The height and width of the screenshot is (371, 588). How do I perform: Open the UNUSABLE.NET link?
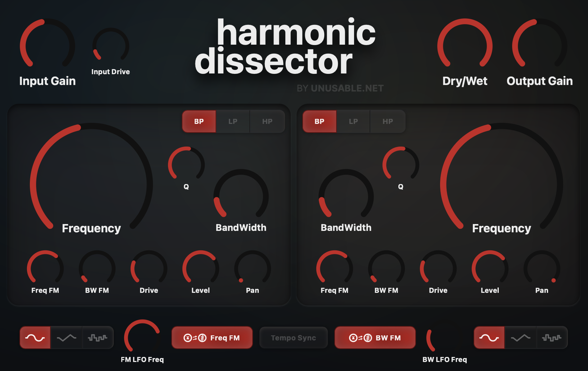point(347,88)
